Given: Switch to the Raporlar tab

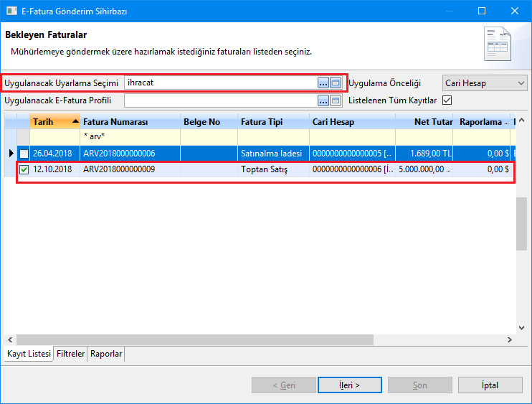Looking at the screenshot, I should pos(106,354).
